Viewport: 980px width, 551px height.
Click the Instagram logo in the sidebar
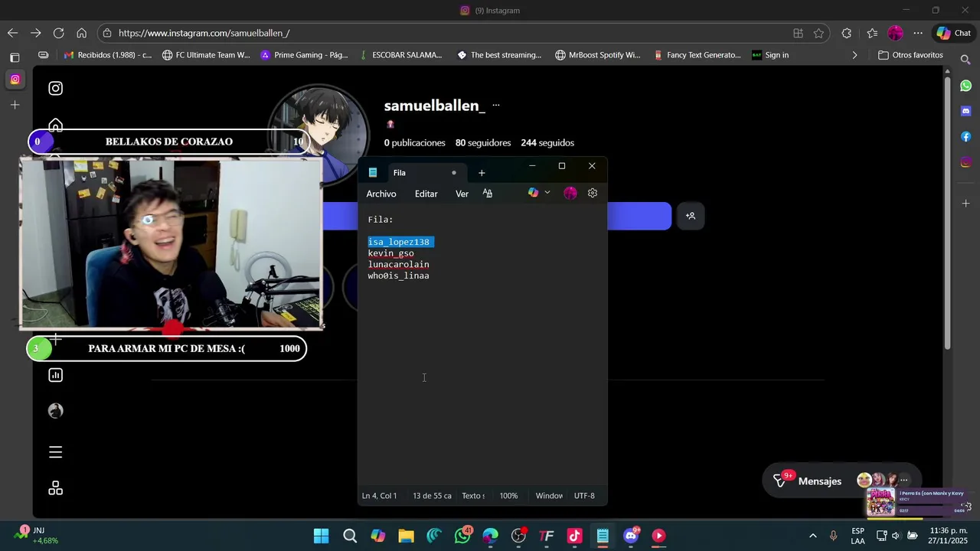click(x=56, y=88)
